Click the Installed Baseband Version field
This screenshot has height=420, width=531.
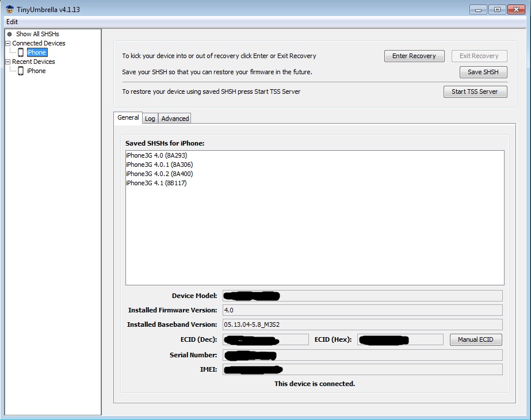pos(362,324)
